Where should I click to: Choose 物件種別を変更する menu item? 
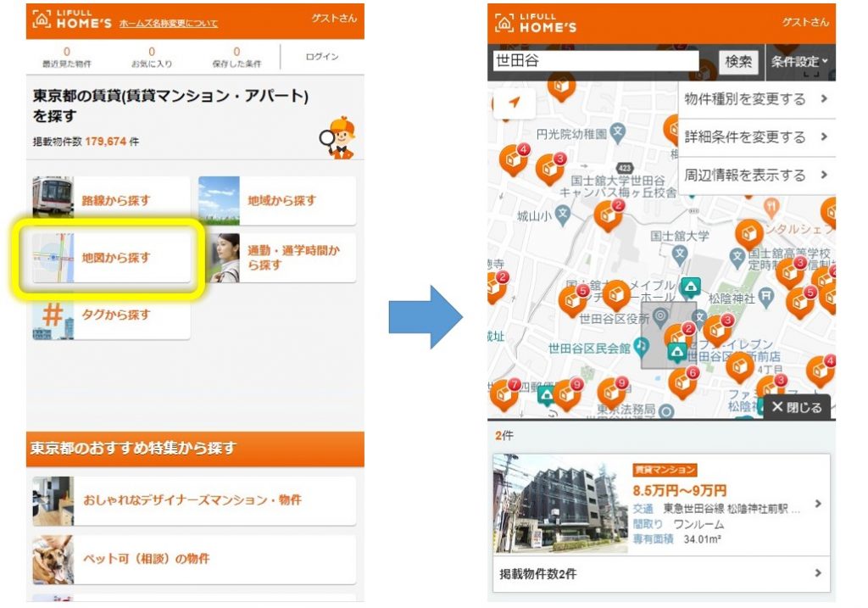click(x=756, y=99)
